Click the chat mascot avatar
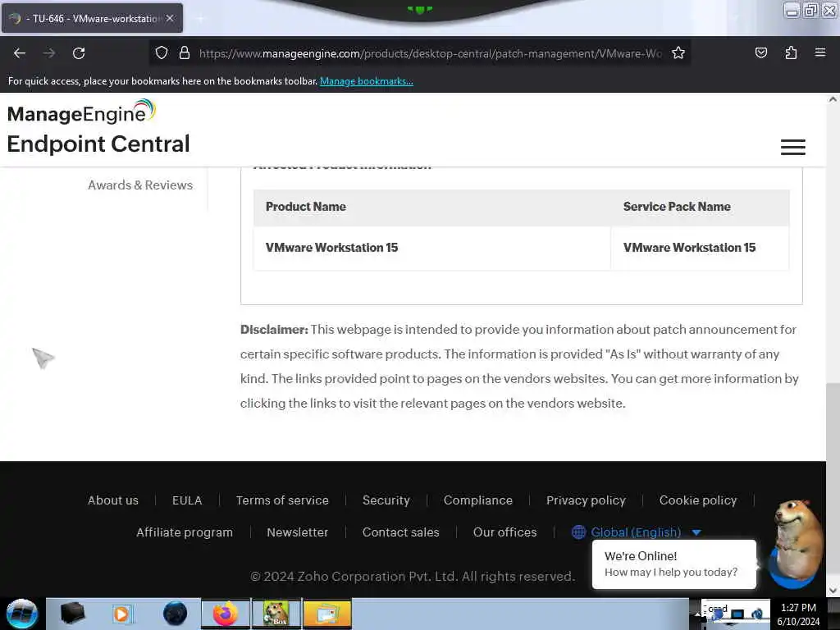The image size is (840, 630). tap(796, 544)
